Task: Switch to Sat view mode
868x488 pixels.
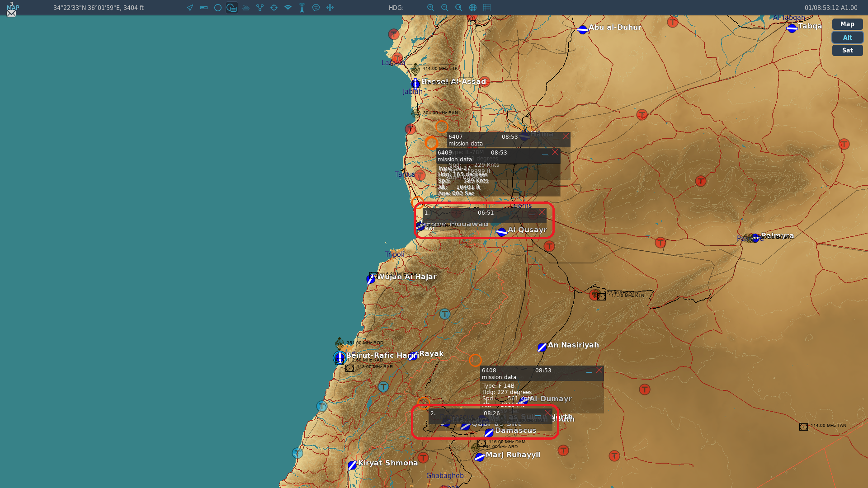Action: point(847,50)
